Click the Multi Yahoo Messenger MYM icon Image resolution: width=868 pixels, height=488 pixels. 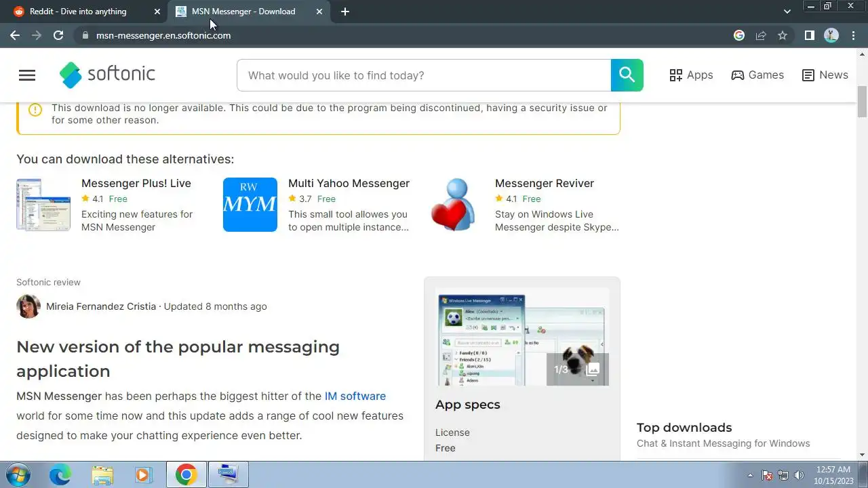pos(250,205)
